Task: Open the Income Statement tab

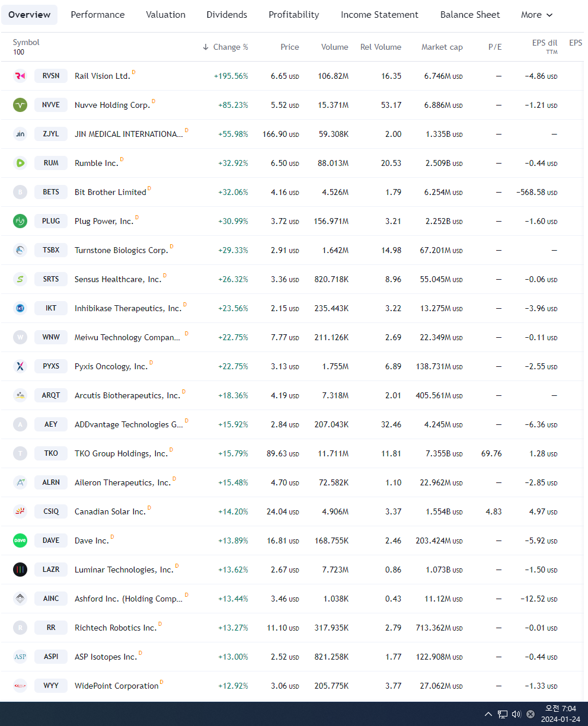Action: tap(379, 15)
